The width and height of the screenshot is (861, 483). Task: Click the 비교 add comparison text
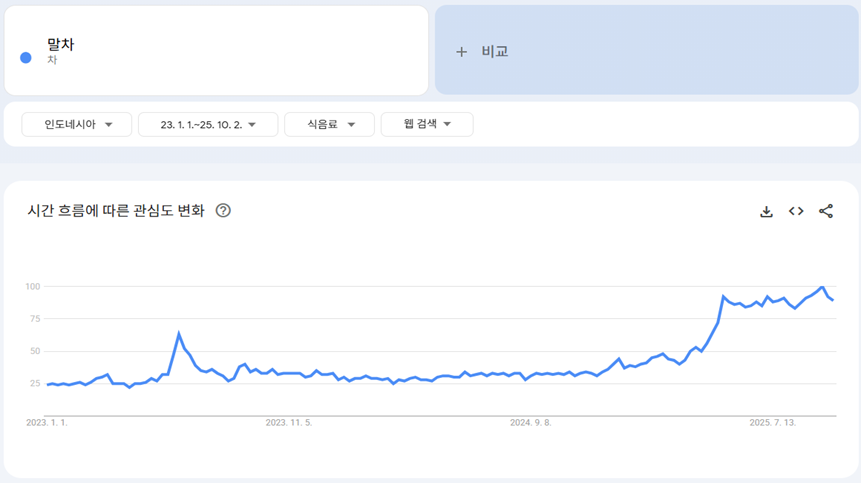[x=495, y=52]
